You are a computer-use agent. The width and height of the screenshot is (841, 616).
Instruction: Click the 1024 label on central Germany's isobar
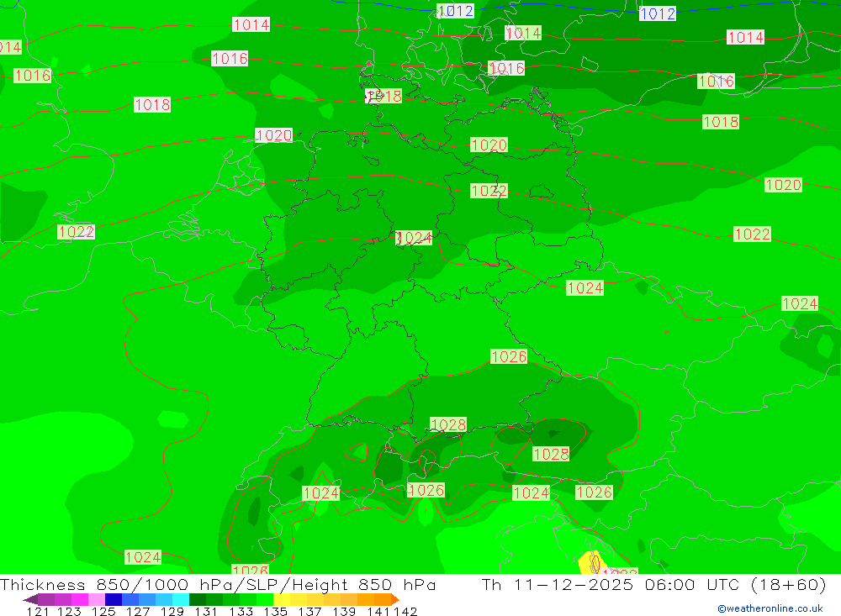tap(414, 238)
